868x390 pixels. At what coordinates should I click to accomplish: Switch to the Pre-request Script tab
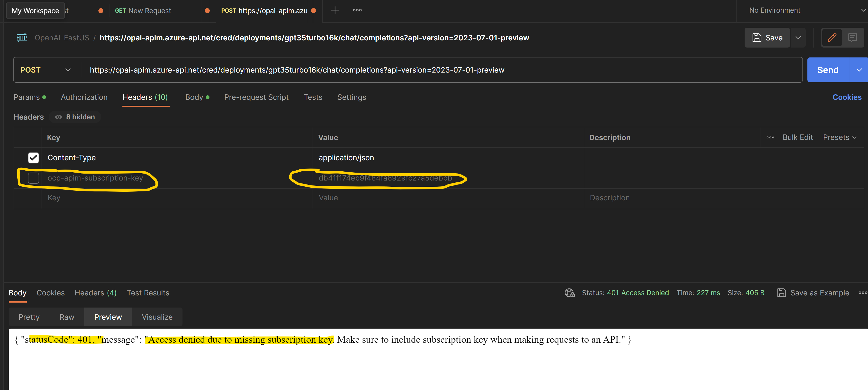click(x=256, y=97)
